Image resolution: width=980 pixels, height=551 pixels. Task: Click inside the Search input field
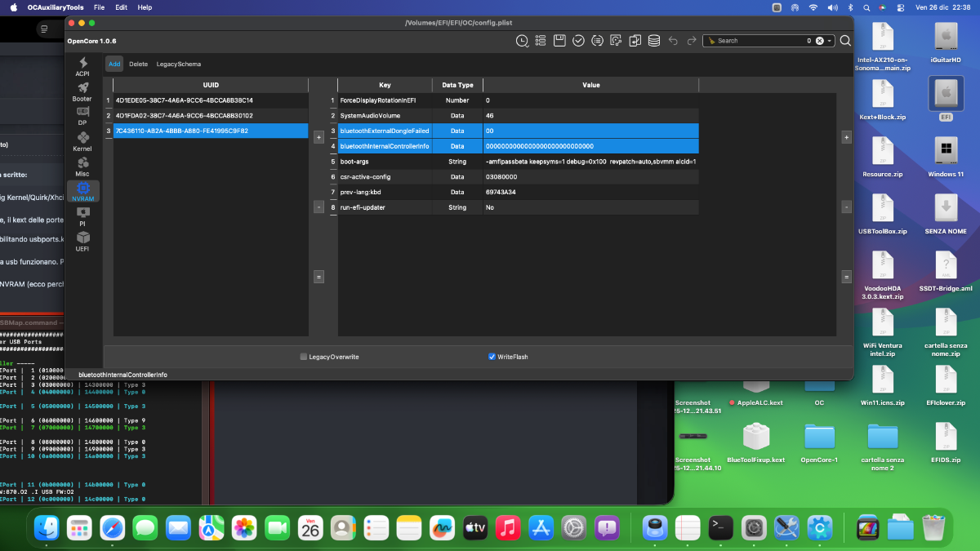pyautogui.click(x=759, y=40)
